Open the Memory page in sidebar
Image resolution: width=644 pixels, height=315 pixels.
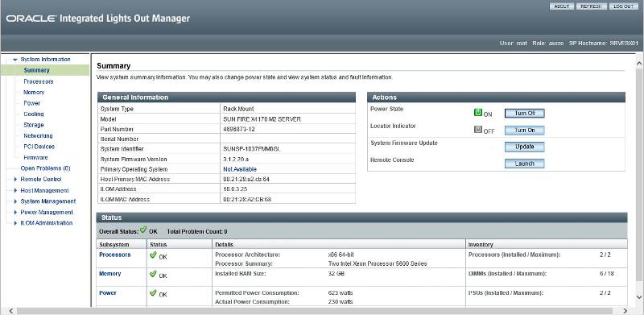[x=34, y=93]
